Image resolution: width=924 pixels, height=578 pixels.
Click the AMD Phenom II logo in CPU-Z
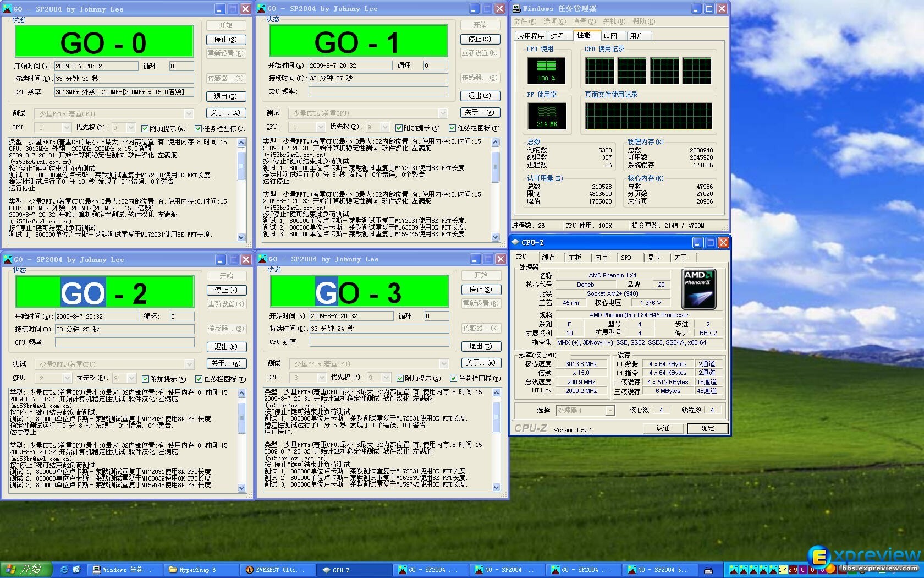(698, 289)
